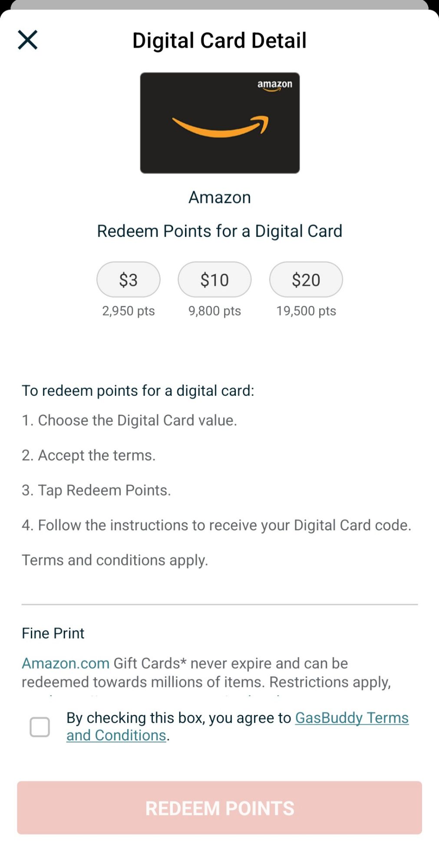439x868 pixels.
Task: Click the 9,800 pts label
Action: (214, 311)
